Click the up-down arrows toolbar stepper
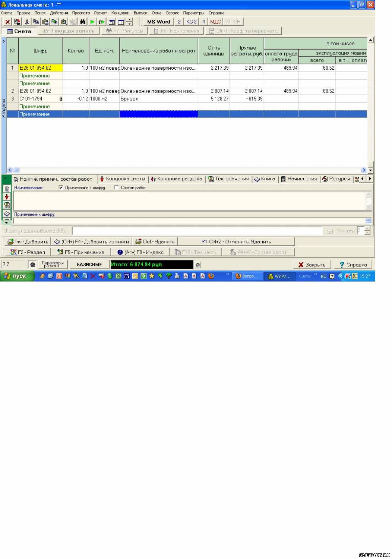Viewport: 392px width, 559px height. pyautogui.click(x=129, y=22)
